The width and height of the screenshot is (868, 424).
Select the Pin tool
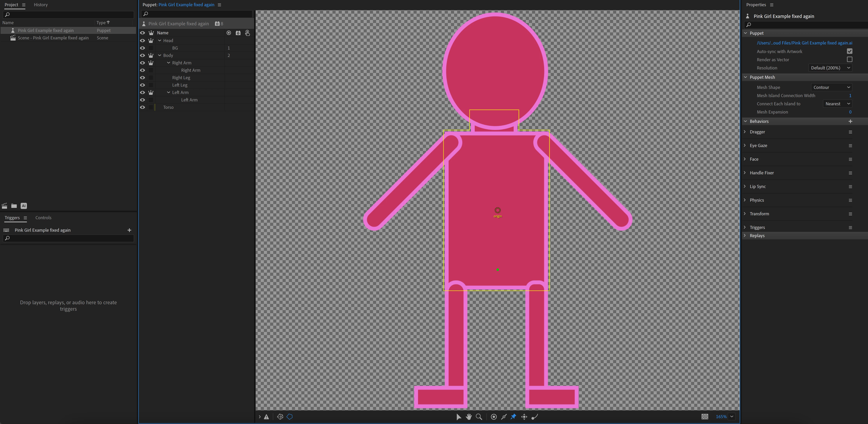coord(514,417)
